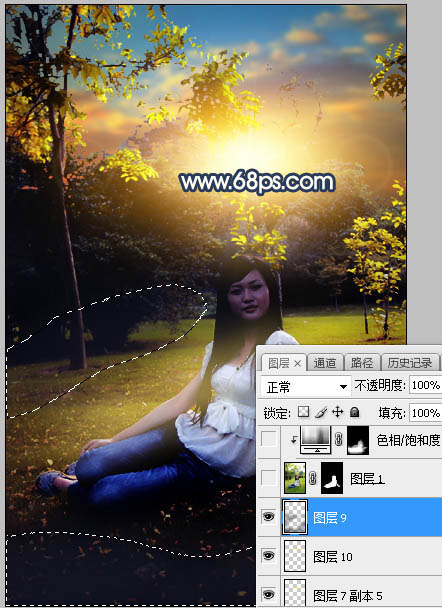Open the blend mode dropdown 正常

[x=306, y=386]
